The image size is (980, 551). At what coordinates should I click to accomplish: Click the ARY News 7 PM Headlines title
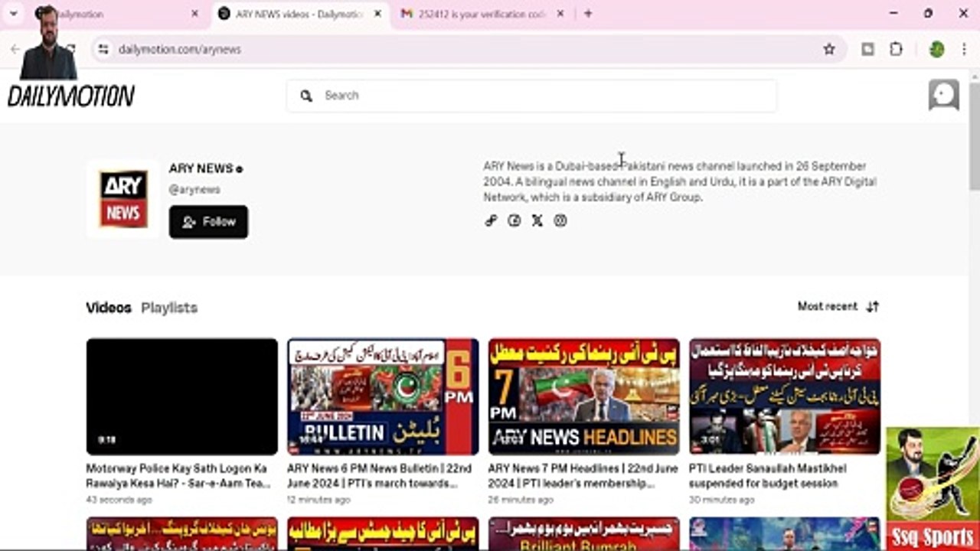coord(583,476)
